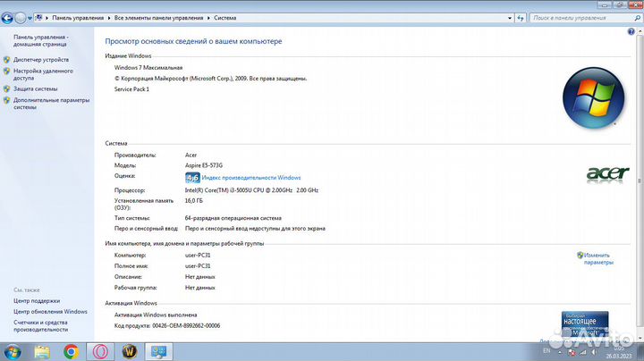This screenshot has height=361, width=644.
Task: Open 'Диспетчер устройств' link
Action: click(41, 60)
